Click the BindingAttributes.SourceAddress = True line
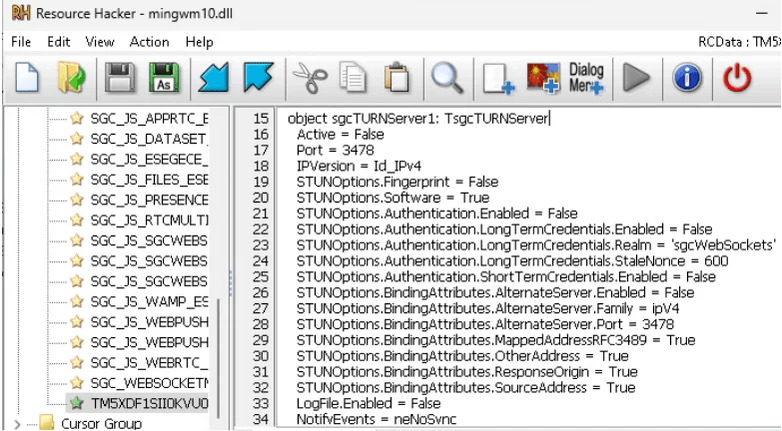This screenshot has height=431, width=782. (466, 388)
